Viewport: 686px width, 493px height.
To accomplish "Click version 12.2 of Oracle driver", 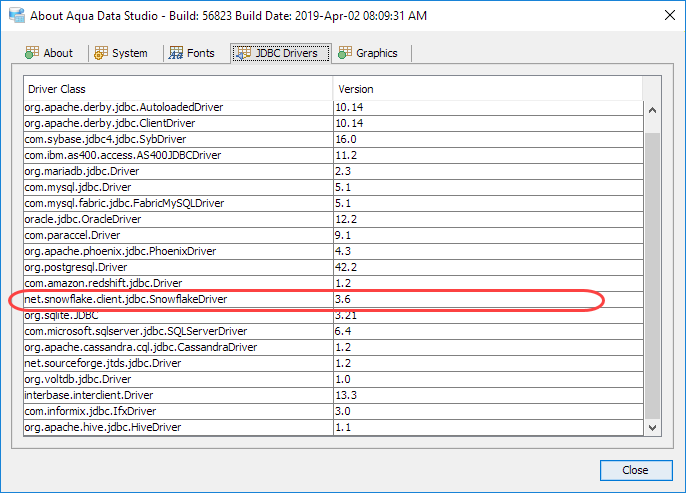I will tap(346, 219).
